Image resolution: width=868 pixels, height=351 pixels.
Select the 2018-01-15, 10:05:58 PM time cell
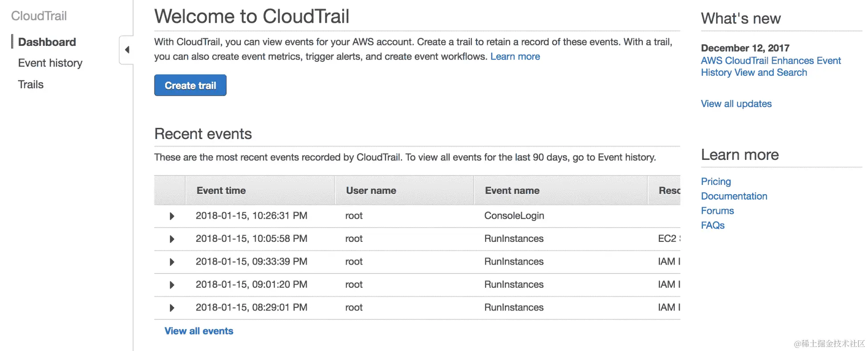point(251,239)
